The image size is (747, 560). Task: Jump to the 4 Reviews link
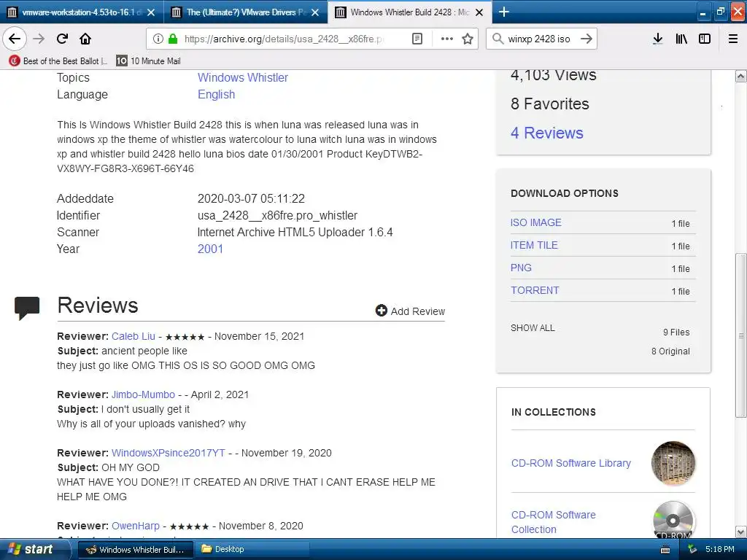point(546,133)
